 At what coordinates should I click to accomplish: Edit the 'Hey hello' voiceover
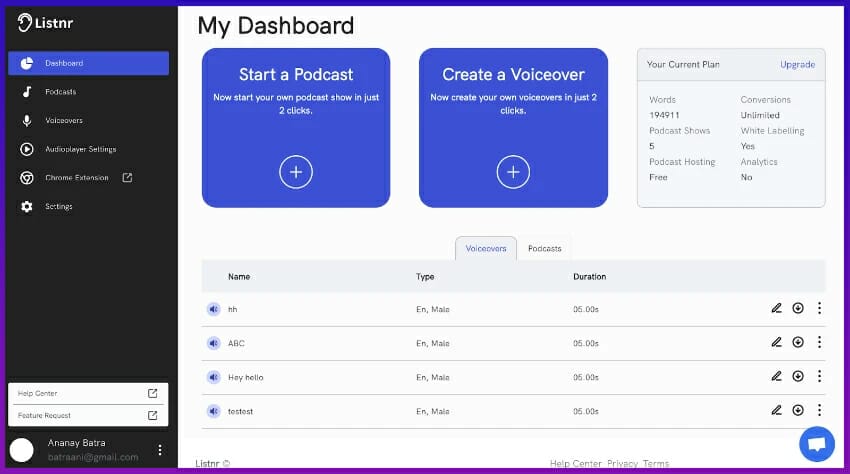pos(776,376)
